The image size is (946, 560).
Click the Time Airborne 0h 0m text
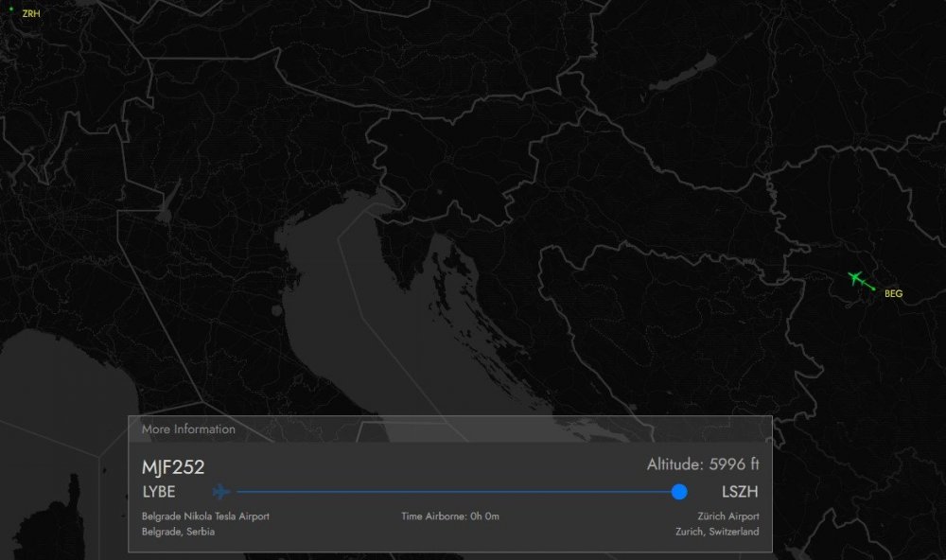pos(450,516)
